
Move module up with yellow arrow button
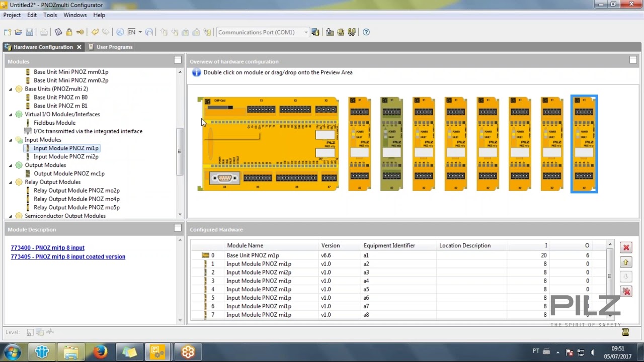pos(626,262)
